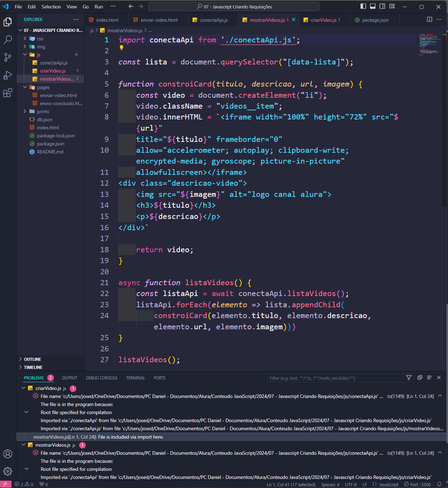
Task: Open the Manage settings gear
Action: point(8,472)
